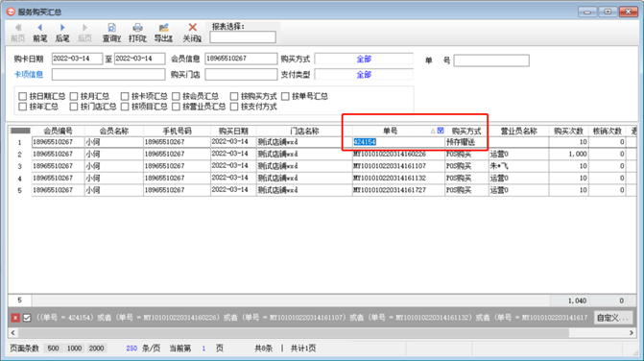Select order MY101010220314161727 cell
Viewport: 644px width, 361px height.
(x=398, y=190)
